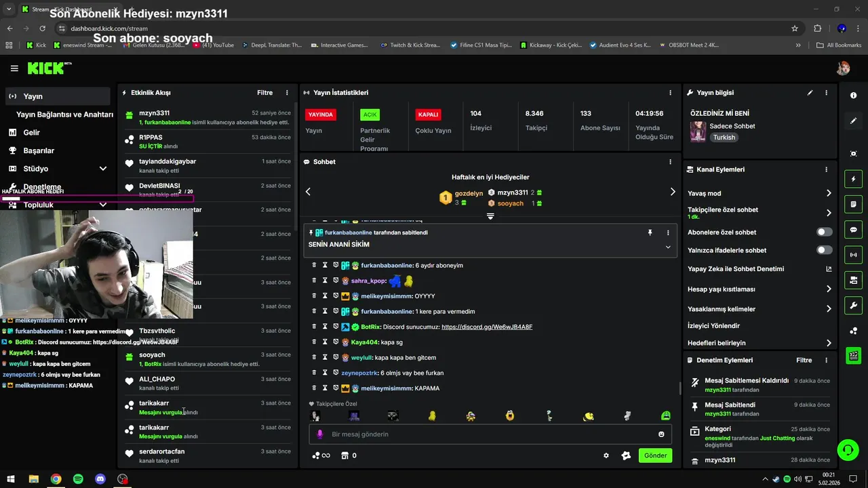
Task: Open Yapay Zeka ile Sohbet Denetimi
Action: pyautogui.click(x=759, y=269)
